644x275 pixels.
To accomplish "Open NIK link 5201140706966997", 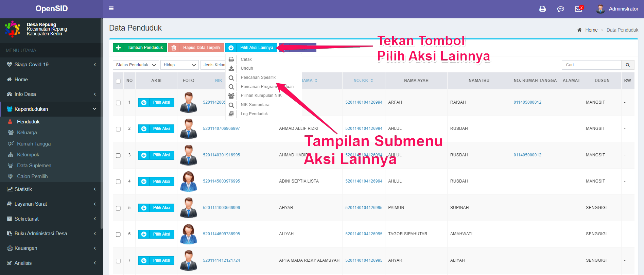I will pos(222,128).
